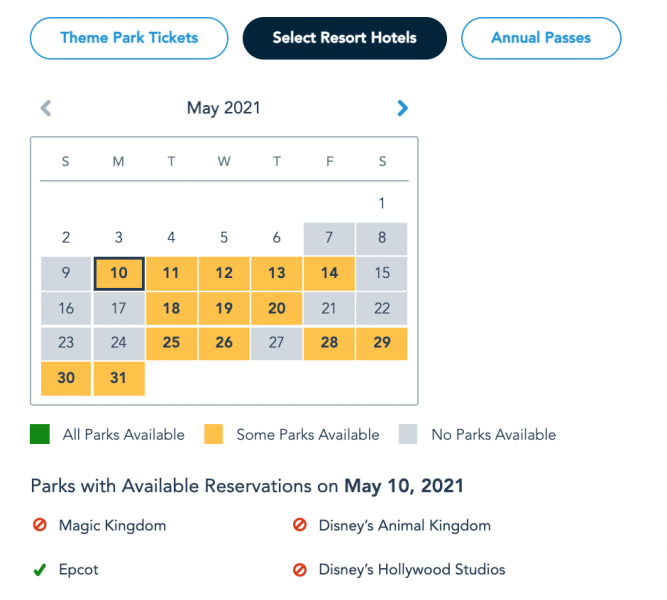Click Hollywood Studios unavailable icon
667x600 pixels.
point(299,570)
